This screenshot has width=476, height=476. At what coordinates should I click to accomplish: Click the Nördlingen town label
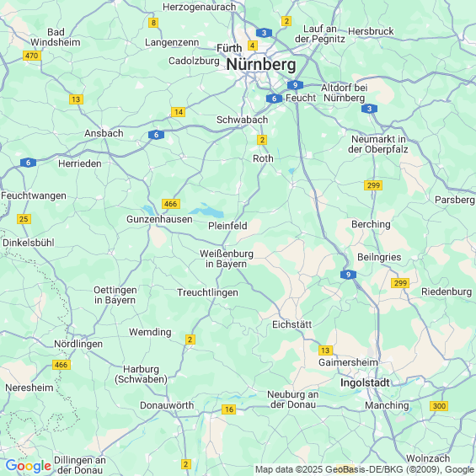78,344
